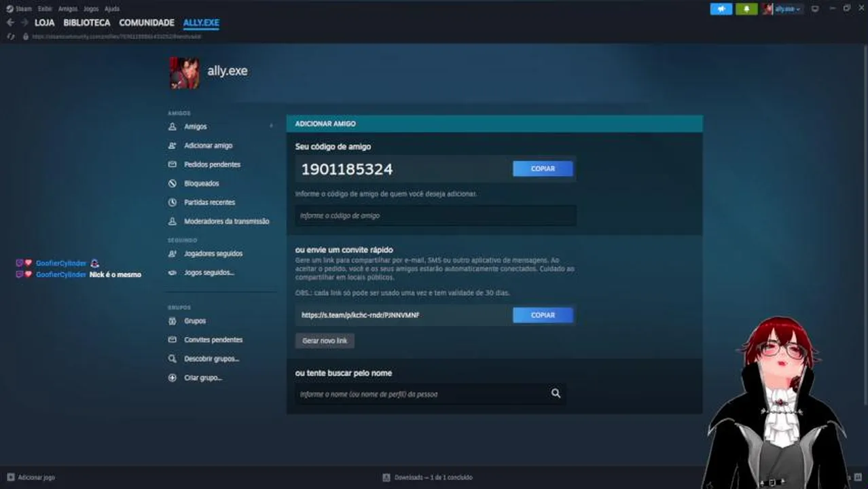
Task: Click the Partidas recentes clock icon
Action: point(172,203)
